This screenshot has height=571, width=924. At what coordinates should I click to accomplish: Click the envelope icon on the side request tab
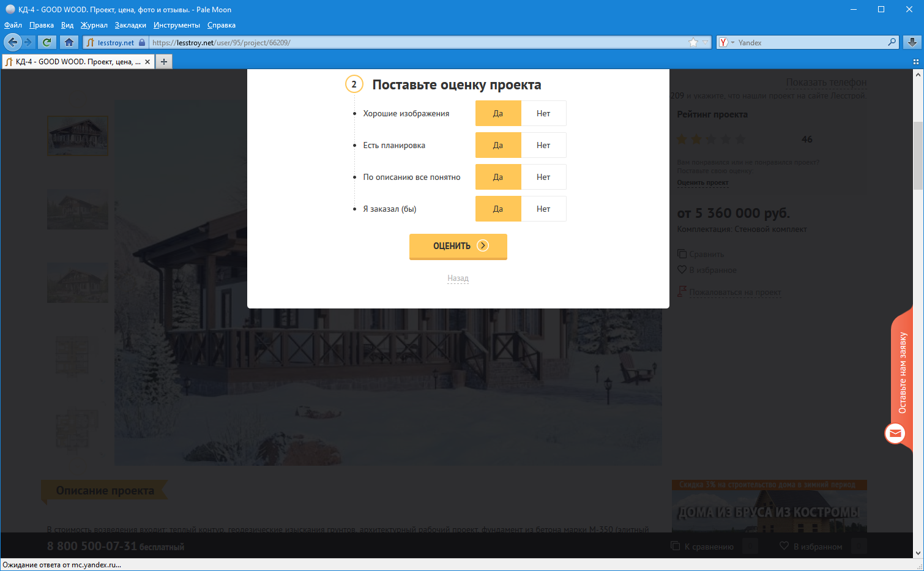click(x=895, y=434)
